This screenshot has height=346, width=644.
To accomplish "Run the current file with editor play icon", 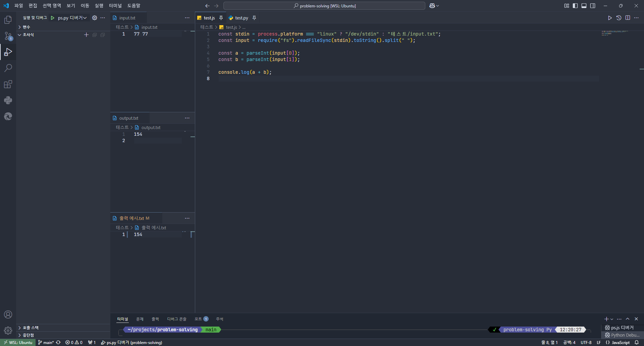I will 610,18.
